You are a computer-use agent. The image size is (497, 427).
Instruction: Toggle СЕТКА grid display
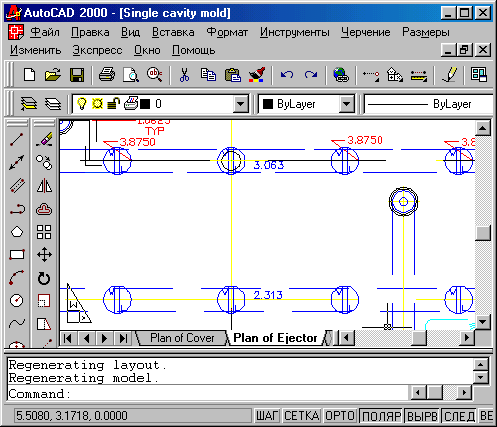point(302,416)
